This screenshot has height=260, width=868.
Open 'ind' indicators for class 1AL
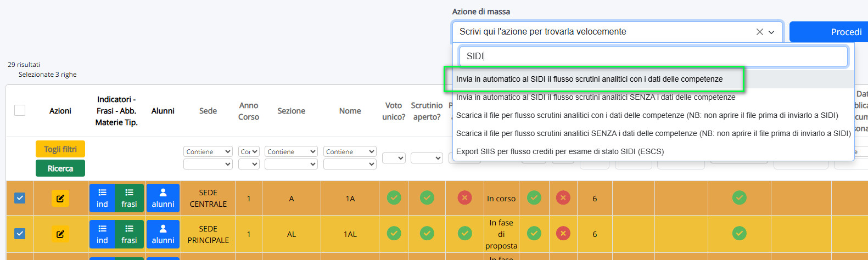coord(102,234)
